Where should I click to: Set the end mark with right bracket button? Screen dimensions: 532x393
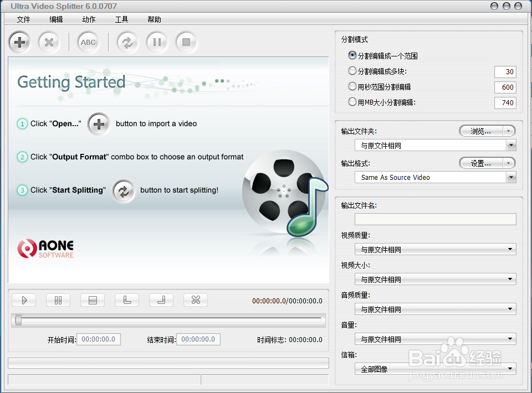coord(161,300)
